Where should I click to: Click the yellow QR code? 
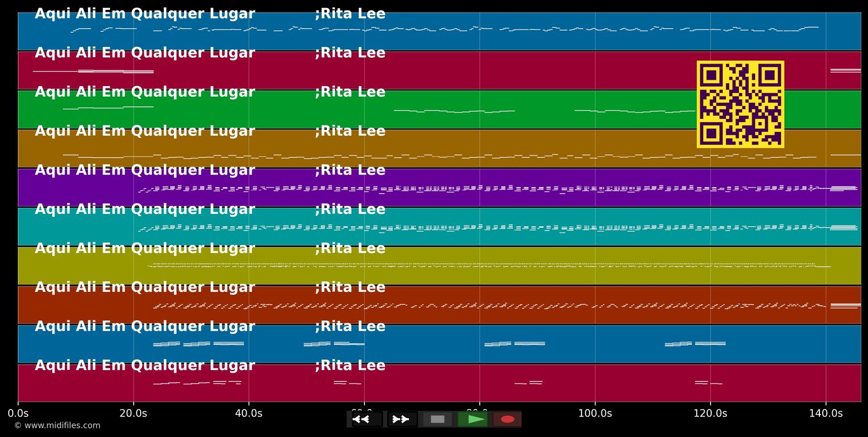coord(740,104)
